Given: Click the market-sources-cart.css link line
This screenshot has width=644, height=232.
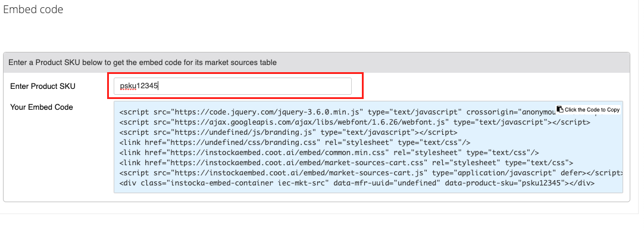Looking at the screenshot, I should (346, 162).
